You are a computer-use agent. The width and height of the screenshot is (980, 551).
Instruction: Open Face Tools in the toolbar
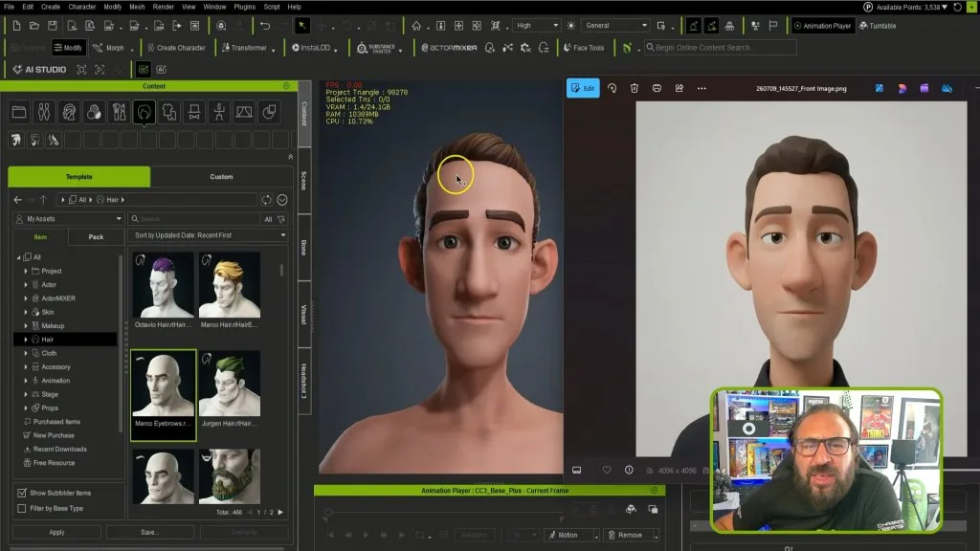pyautogui.click(x=584, y=48)
